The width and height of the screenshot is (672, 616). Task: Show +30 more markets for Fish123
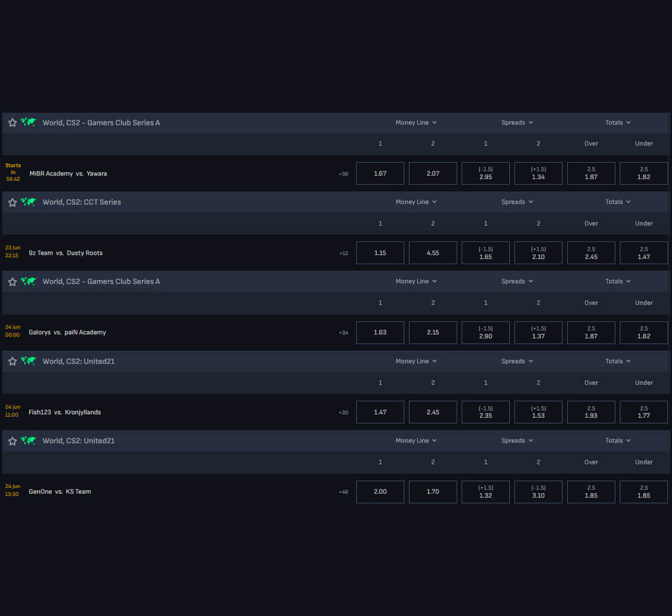[x=343, y=413]
